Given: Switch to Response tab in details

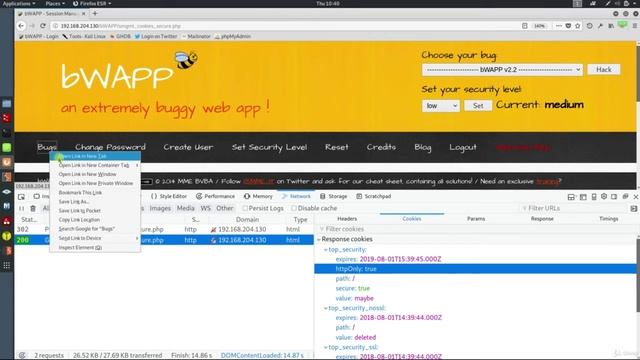Looking at the screenshot, I should [542, 219].
